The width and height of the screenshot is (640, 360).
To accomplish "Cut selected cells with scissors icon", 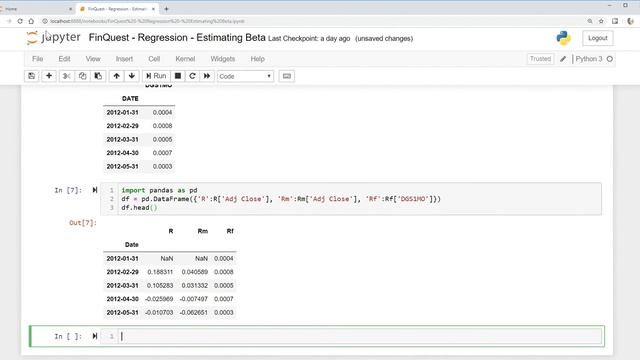I will [x=67, y=76].
